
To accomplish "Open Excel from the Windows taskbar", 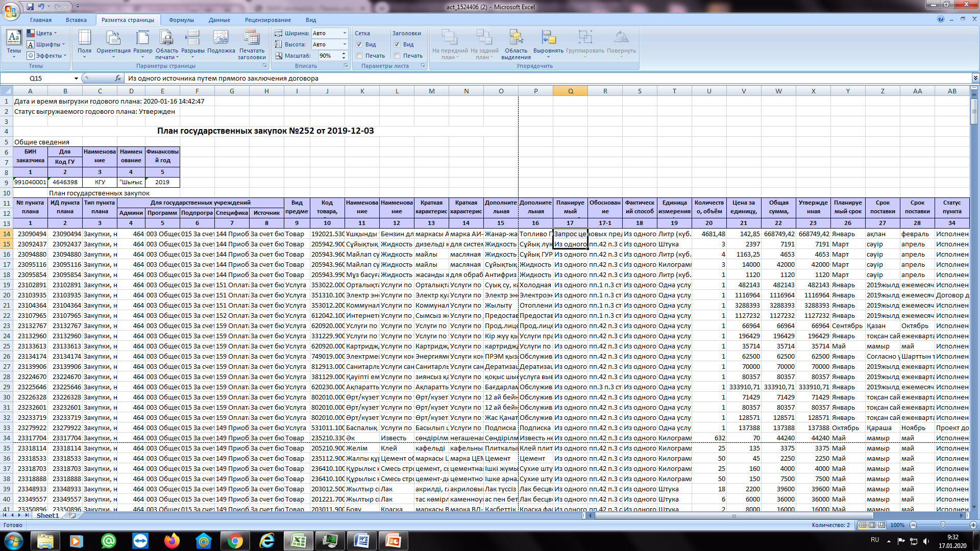I will [299, 541].
